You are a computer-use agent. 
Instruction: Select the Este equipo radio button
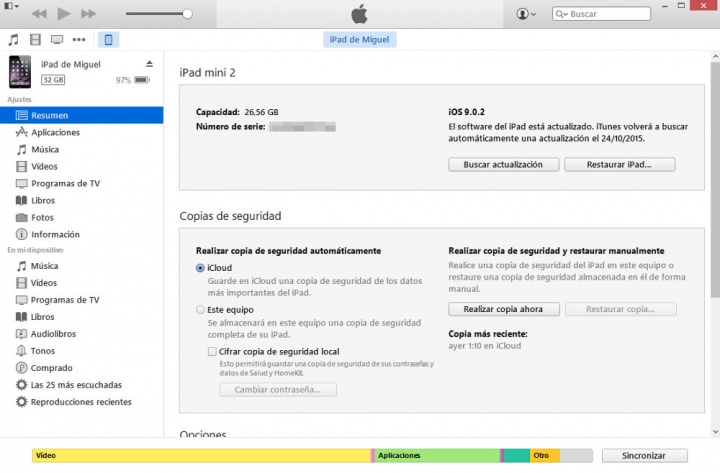[x=200, y=310]
